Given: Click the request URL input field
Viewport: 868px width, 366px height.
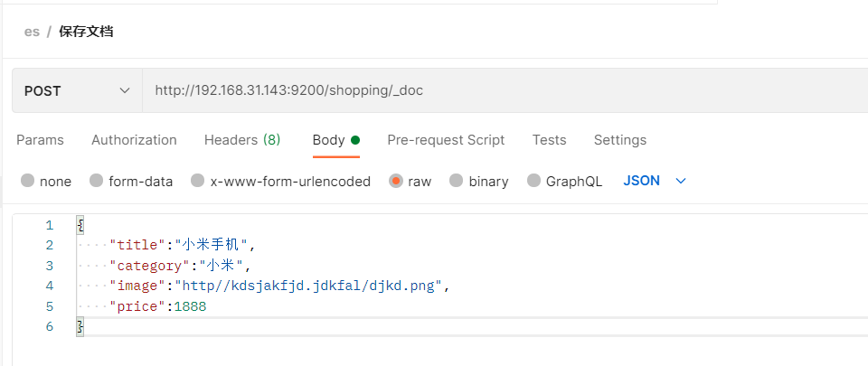Looking at the screenshot, I should [x=497, y=90].
